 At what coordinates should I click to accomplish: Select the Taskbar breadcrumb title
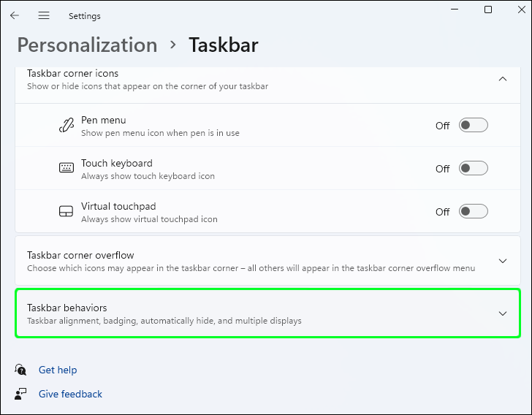coord(224,45)
